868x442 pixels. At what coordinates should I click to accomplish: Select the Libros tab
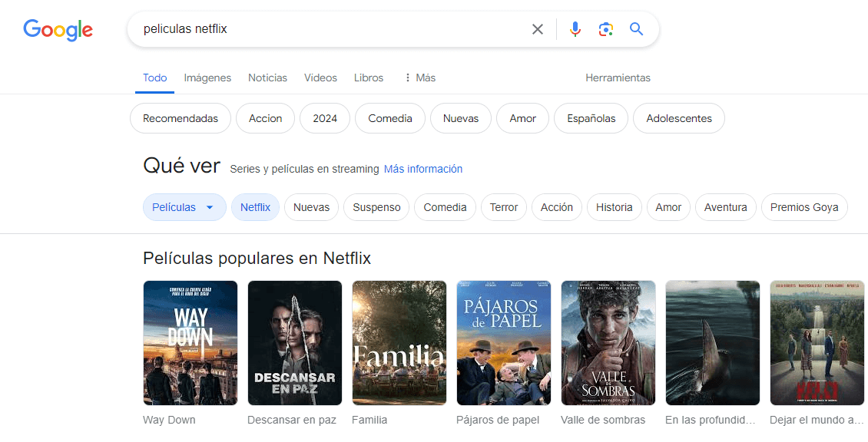[369, 78]
